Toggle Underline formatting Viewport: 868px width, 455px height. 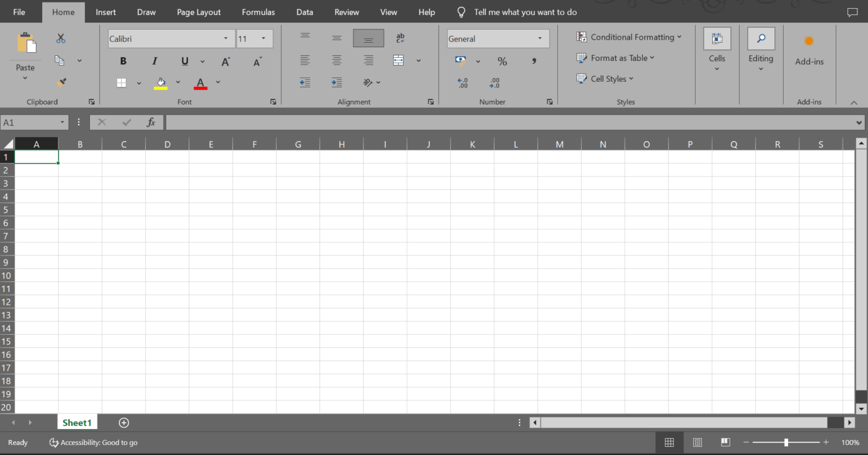pos(185,61)
